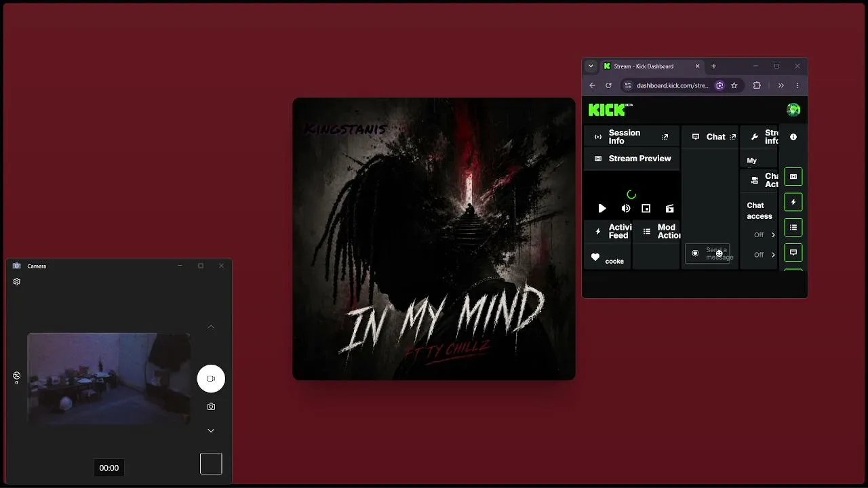Start video recording in Camera app
Image resolution: width=868 pixels, height=488 pixels.
[211, 379]
